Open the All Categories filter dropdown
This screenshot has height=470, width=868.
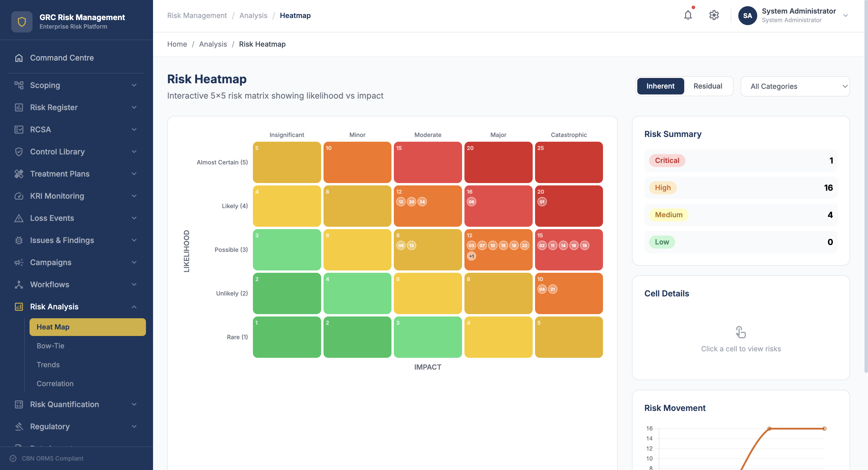[x=795, y=86]
